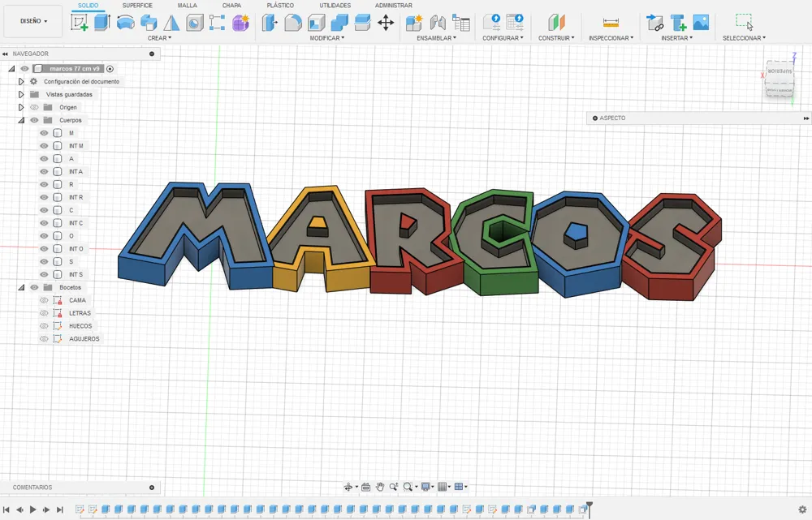
Task: Open the CREAR dropdown menu
Action: coord(159,38)
